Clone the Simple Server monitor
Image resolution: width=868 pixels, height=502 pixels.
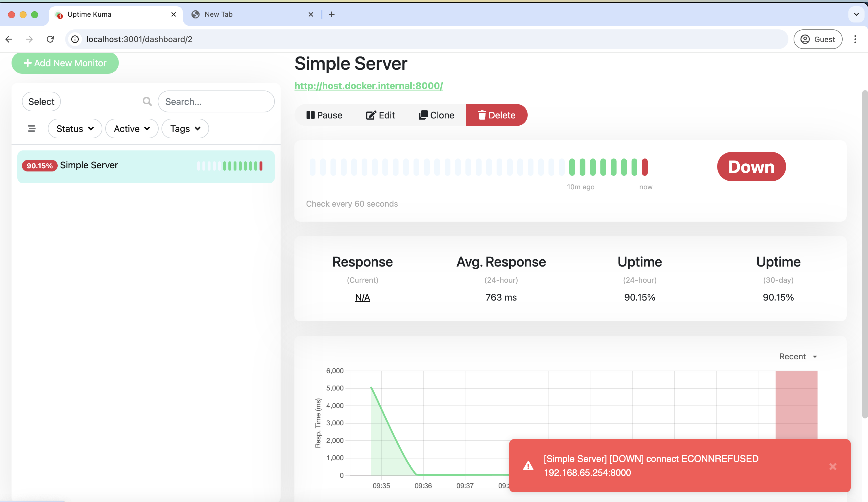point(436,115)
